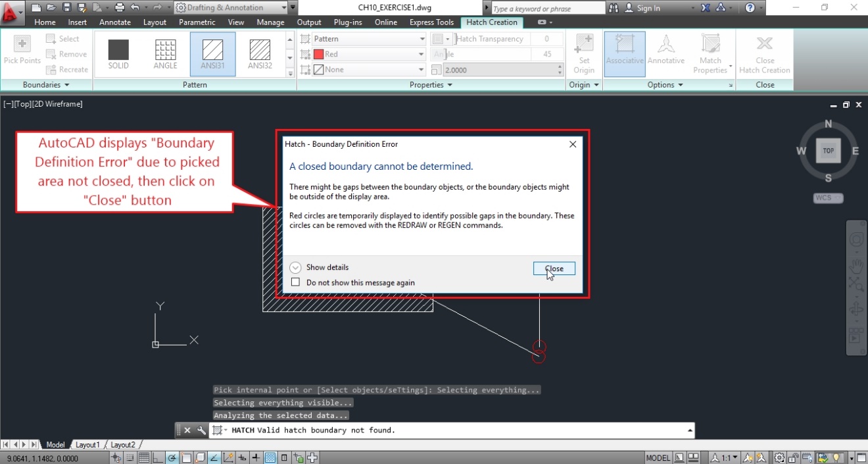Viewport: 868px width, 464px height.
Task: Switch to the Layout1 tab
Action: [87, 444]
